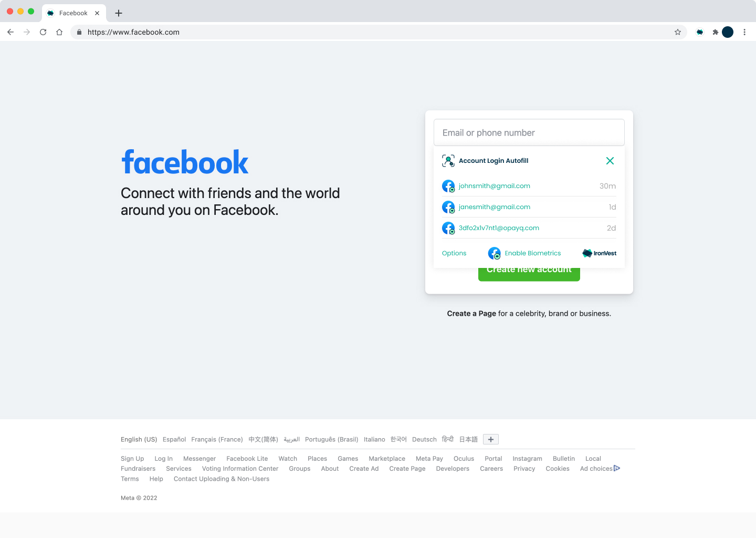Click the Facebook icon beside 3dfo2xlv7ntl@opayq.com
Viewport: 756px width, 538px height.
[x=448, y=228]
